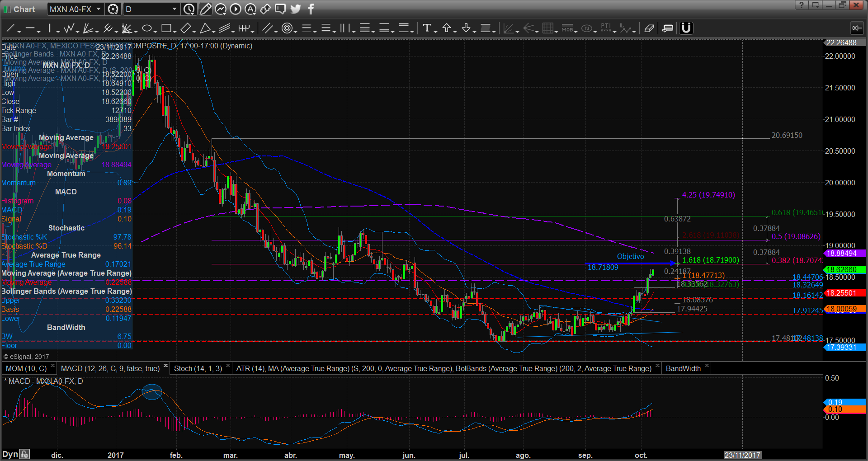The width and height of the screenshot is (868, 461).
Task: Select the ellipse drawing tool
Action: click(146, 28)
